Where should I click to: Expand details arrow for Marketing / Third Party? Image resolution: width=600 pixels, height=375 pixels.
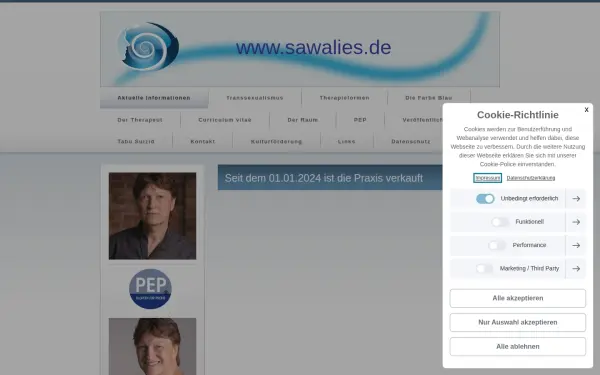[x=576, y=269]
